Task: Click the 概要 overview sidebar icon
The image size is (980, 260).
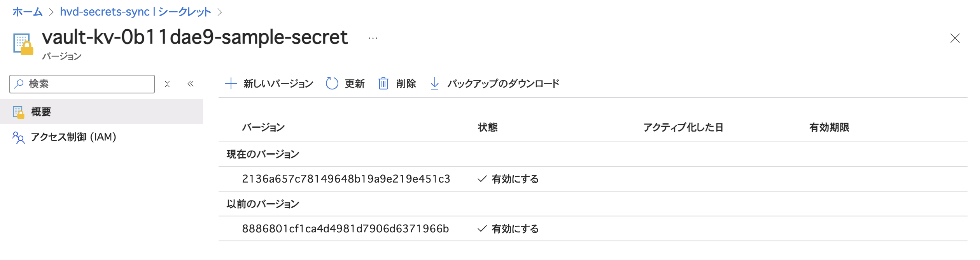Action: 19,112
